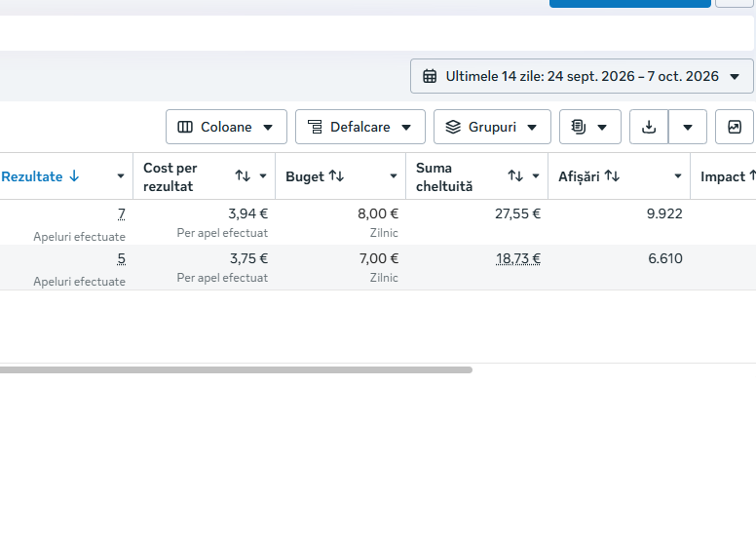
Task: Sort by Cost per rezultat arrows icon
Action: [243, 176]
